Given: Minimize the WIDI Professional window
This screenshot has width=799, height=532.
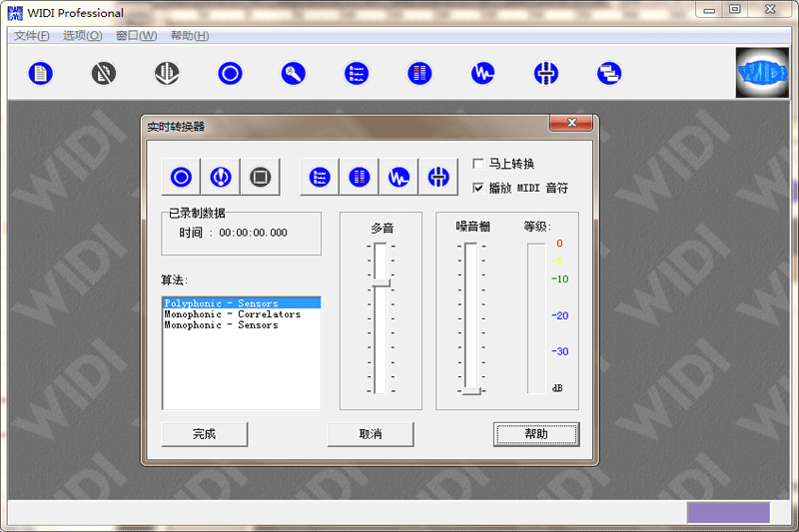Looking at the screenshot, I should 709,10.
